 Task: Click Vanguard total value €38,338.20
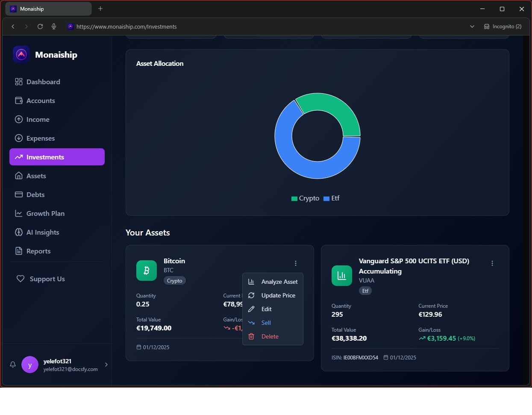349,338
